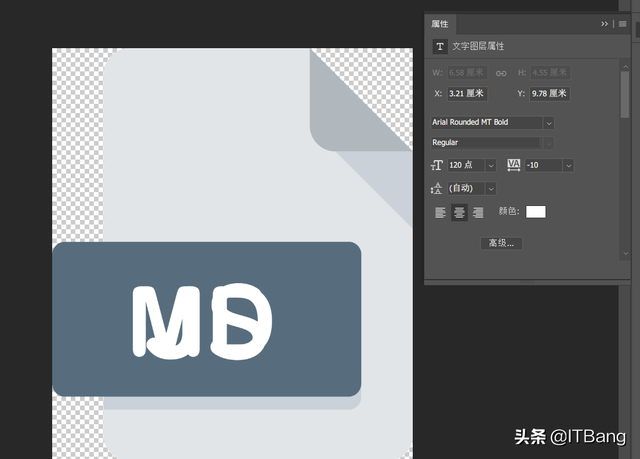
Task: Click the font size icon
Action: pos(437,165)
